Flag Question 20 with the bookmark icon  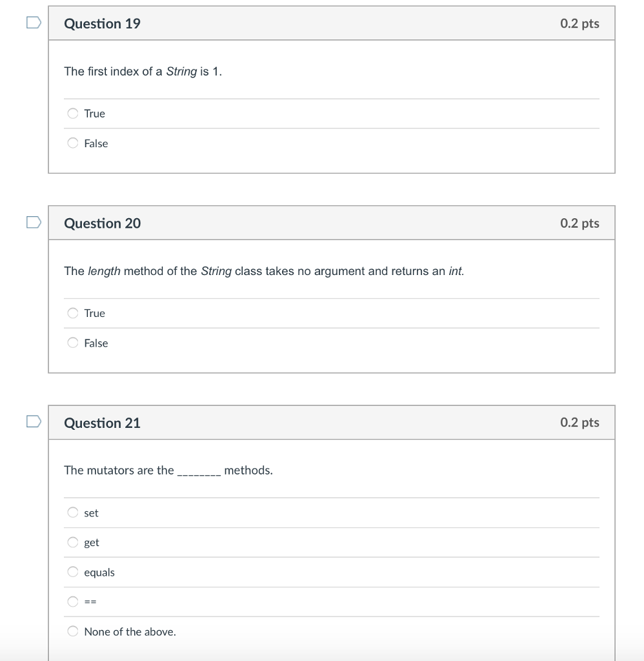(34, 223)
